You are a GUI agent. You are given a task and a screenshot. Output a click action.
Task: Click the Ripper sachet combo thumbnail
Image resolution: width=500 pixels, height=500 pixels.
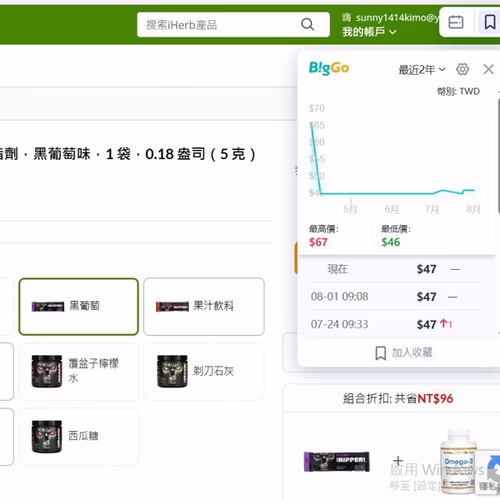[x=337, y=462]
